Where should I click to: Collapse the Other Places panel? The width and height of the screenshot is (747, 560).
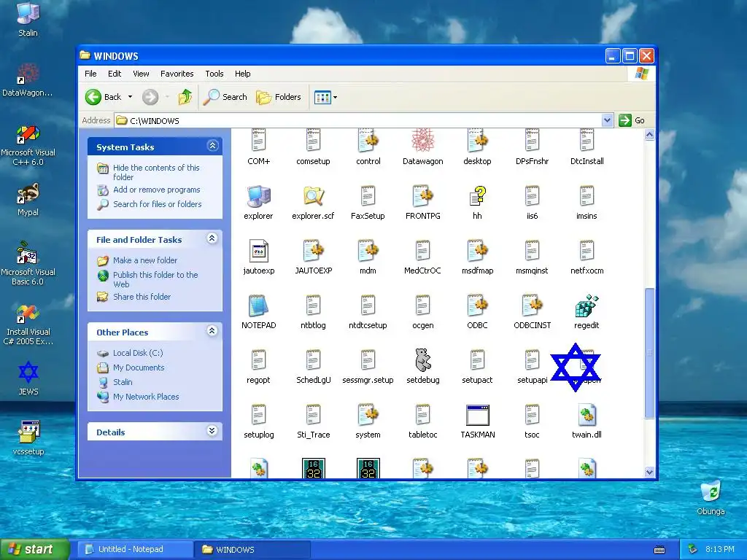click(212, 331)
